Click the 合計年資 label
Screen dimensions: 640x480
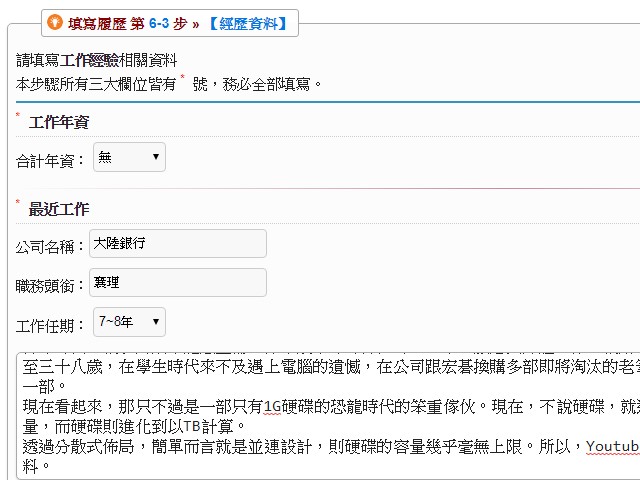coord(51,159)
